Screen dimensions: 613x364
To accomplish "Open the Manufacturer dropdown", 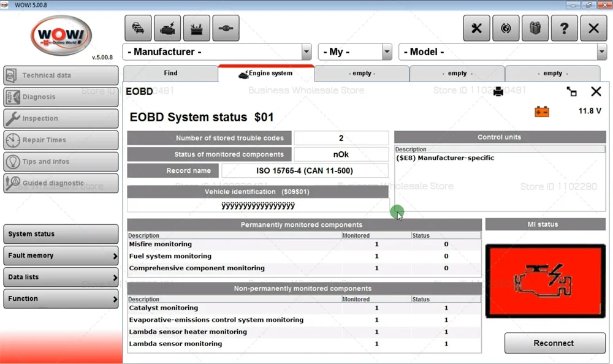I will (x=217, y=51).
